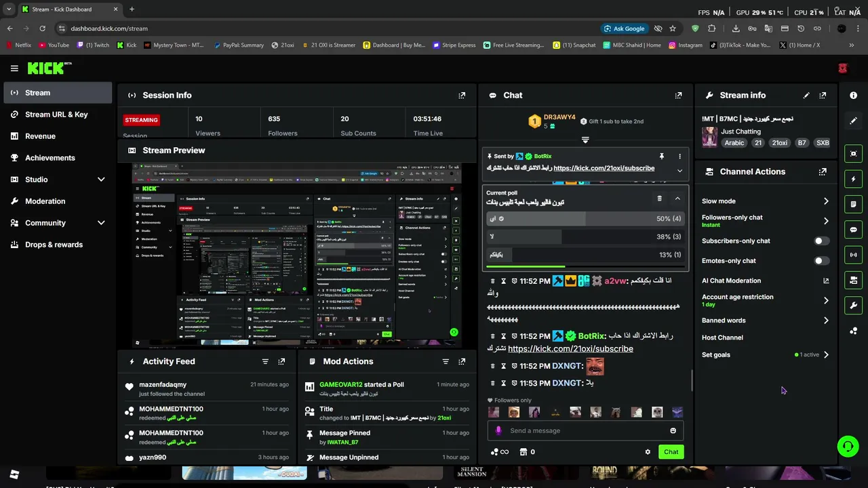Screen dimensions: 868x488
Task: Open Followers-only chat options
Action: [x=766, y=221]
